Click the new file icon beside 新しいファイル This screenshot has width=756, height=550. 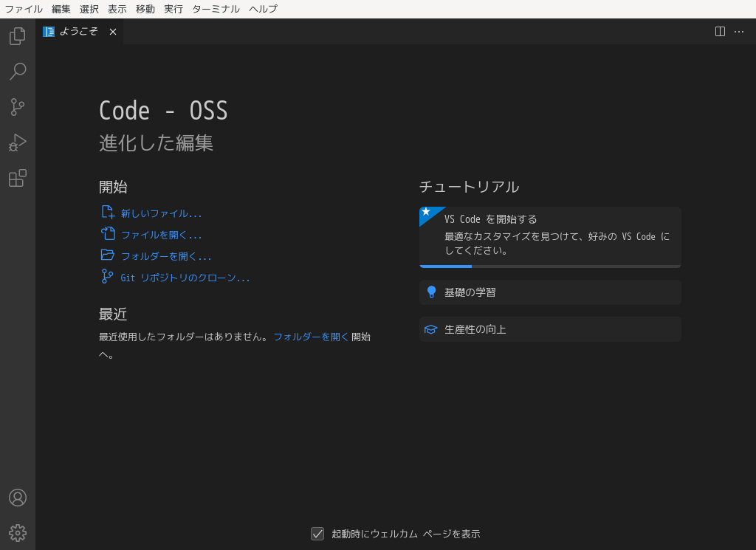[108, 212]
